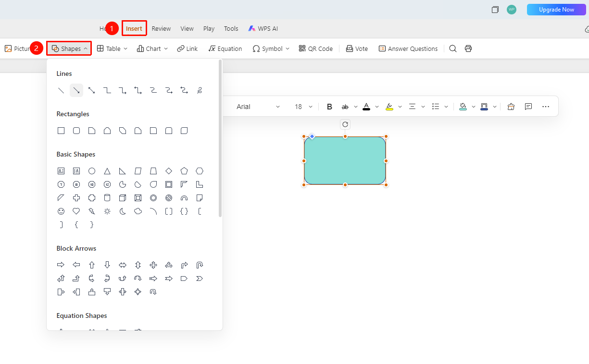Choose the hexagon shape
Viewport: 589px width, 364px height.
200,171
